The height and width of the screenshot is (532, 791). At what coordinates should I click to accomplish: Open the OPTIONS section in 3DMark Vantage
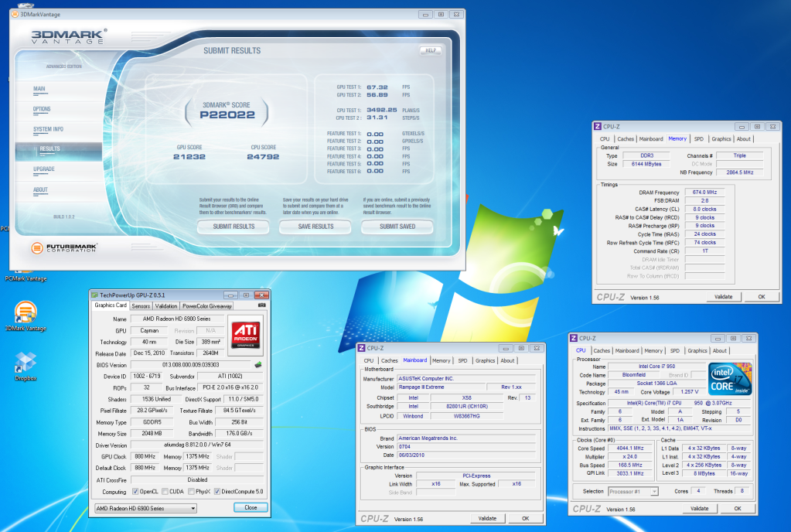(x=42, y=110)
